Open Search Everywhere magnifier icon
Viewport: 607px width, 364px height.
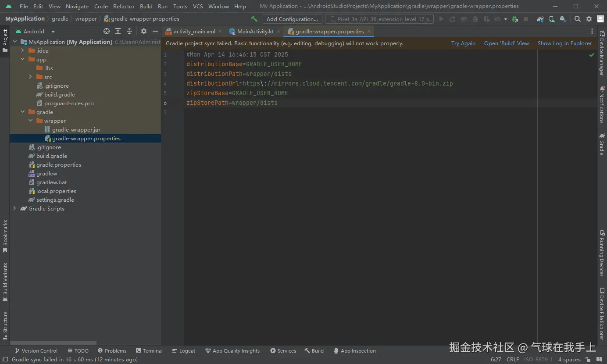click(578, 19)
